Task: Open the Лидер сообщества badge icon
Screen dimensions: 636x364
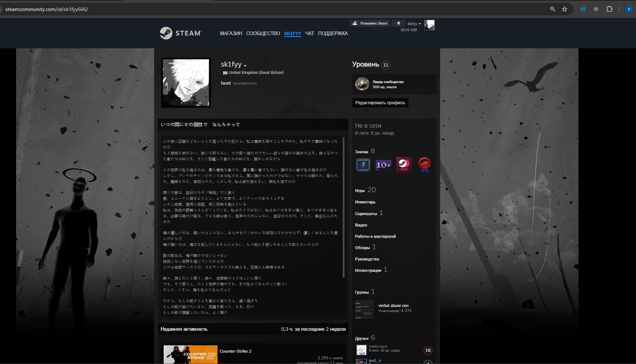Action: click(362, 84)
